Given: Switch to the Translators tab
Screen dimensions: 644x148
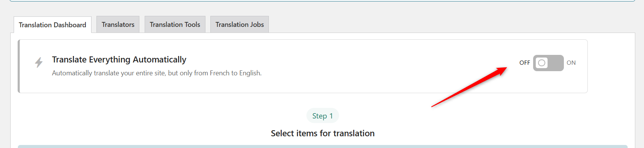Looking at the screenshot, I should click(x=118, y=24).
